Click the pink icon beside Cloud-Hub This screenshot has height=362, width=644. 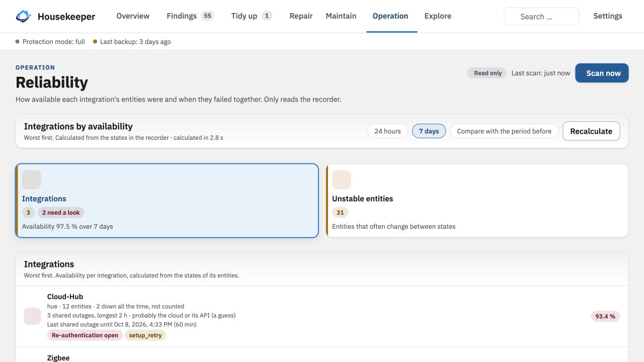click(x=33, y=316)
